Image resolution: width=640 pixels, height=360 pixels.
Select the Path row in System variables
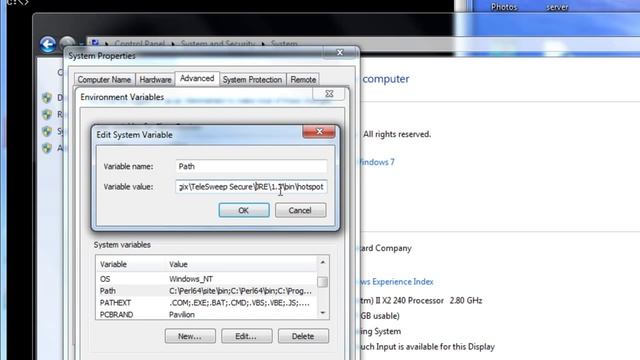(x=206, y=291)
